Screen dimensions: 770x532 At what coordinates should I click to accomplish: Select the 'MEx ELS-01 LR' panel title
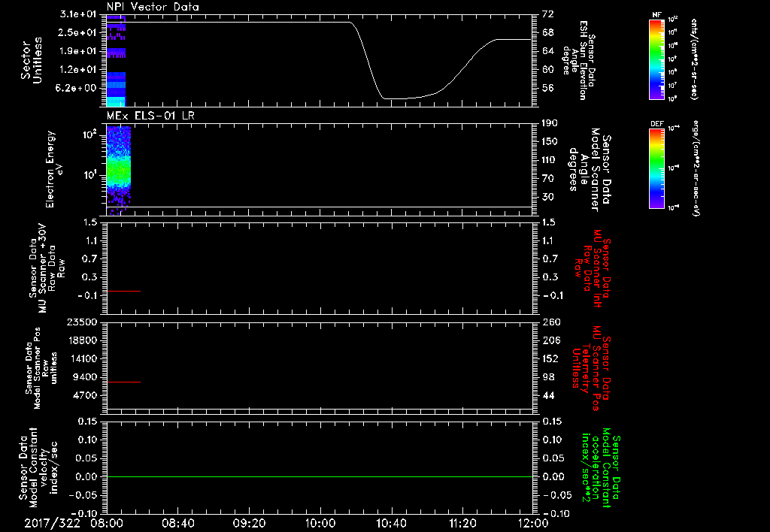(150, 116)
